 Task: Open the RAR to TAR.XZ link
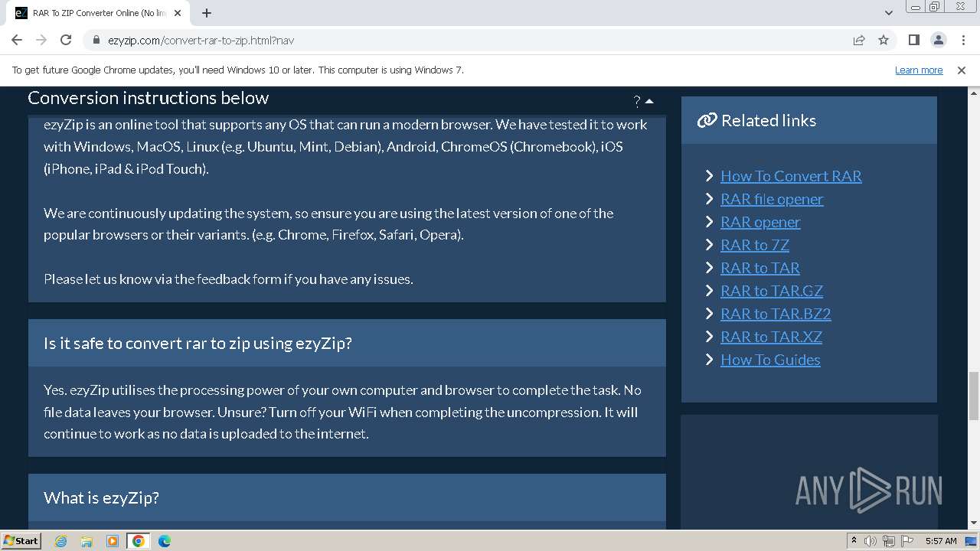(771, 337)
